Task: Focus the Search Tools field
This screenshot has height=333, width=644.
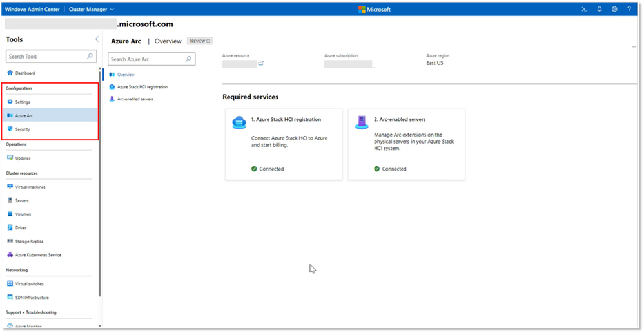Action: [52, 56]
